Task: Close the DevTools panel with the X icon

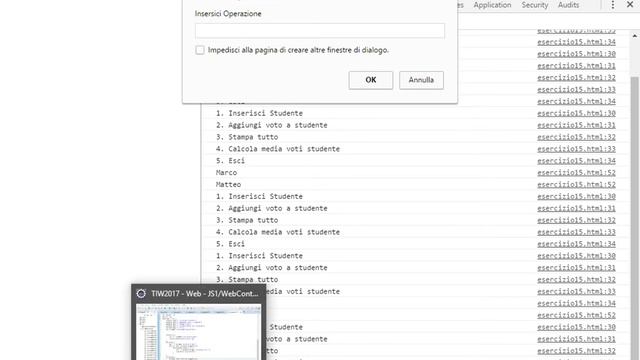Action: 630,4
